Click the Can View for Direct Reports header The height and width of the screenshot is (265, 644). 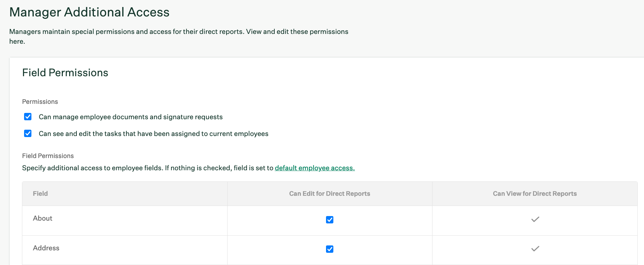click(x=535, y=194)
